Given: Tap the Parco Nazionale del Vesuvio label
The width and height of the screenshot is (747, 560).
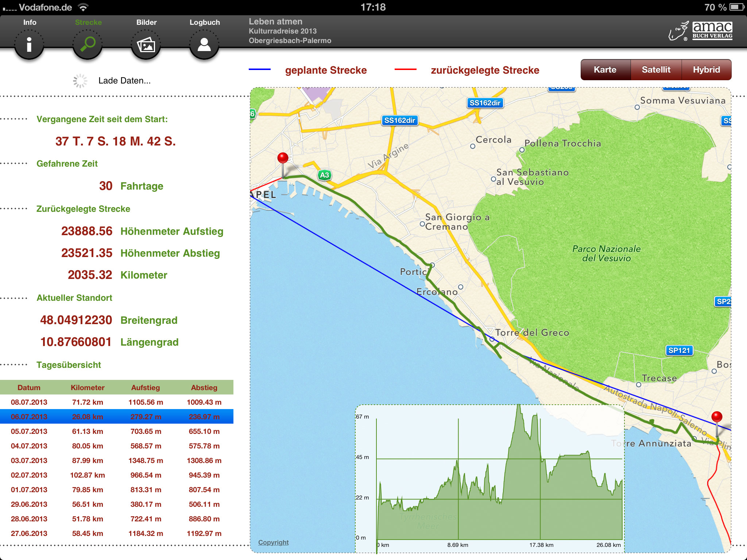Looking at the screenshot, I should coord(606,253).
